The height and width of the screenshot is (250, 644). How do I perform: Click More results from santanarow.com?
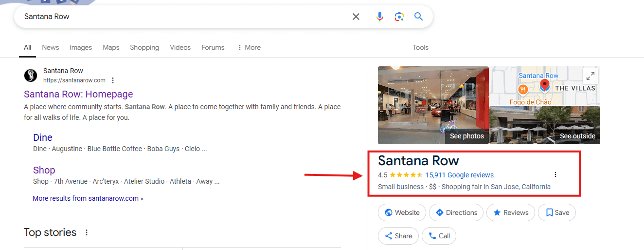pyautogui.click(x=88, y=198)
